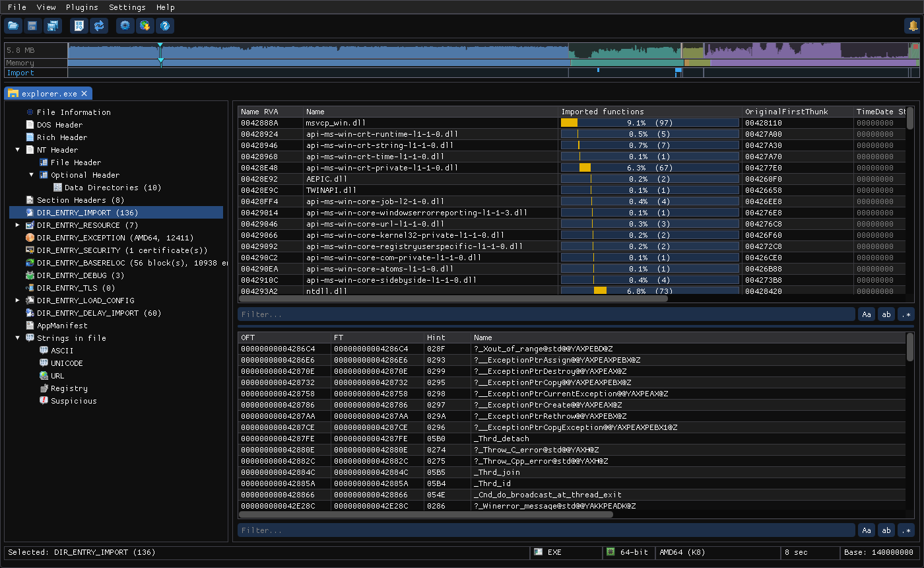Select the ntdll.dll import row
924x568 pixels.
572,291
